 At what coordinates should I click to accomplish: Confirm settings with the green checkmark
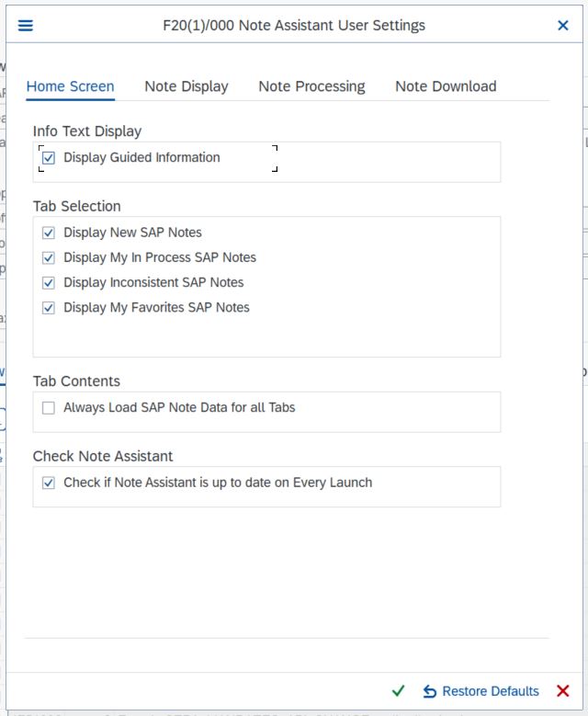(x=398, y=691)
